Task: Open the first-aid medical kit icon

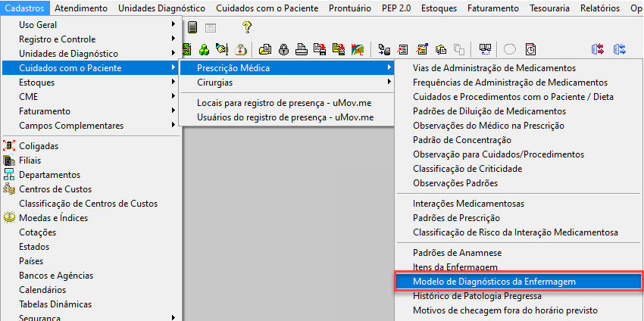Action: pyautogui.click(x=240, y=50)
